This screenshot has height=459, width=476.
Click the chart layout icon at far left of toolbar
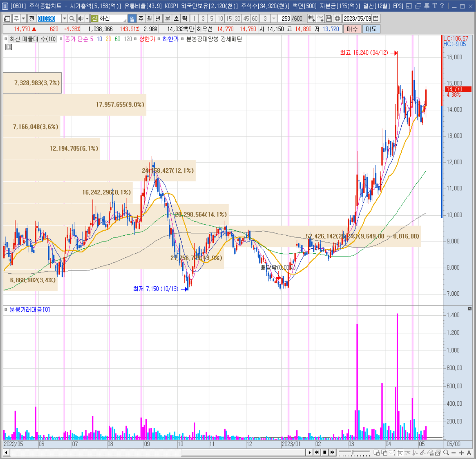[x=7, y=18]
